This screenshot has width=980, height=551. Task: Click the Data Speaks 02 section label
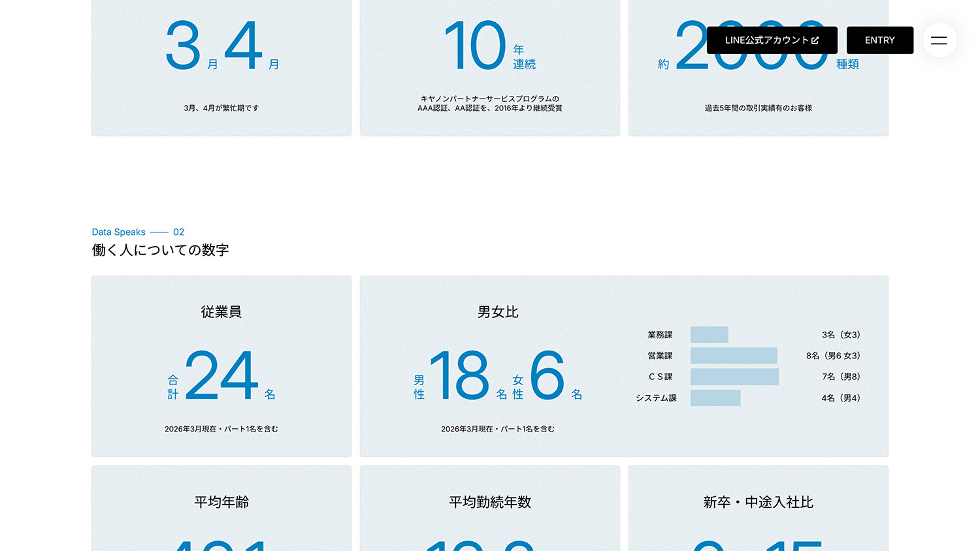coord(138,232)
